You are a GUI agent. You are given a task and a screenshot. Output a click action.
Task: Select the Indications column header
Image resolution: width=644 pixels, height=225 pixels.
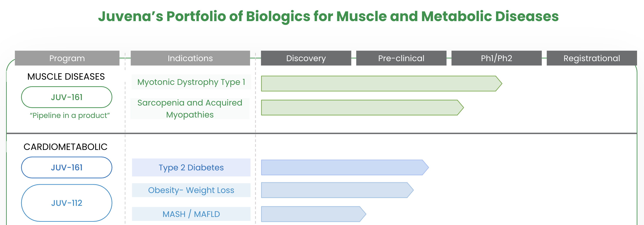point(190,58)
